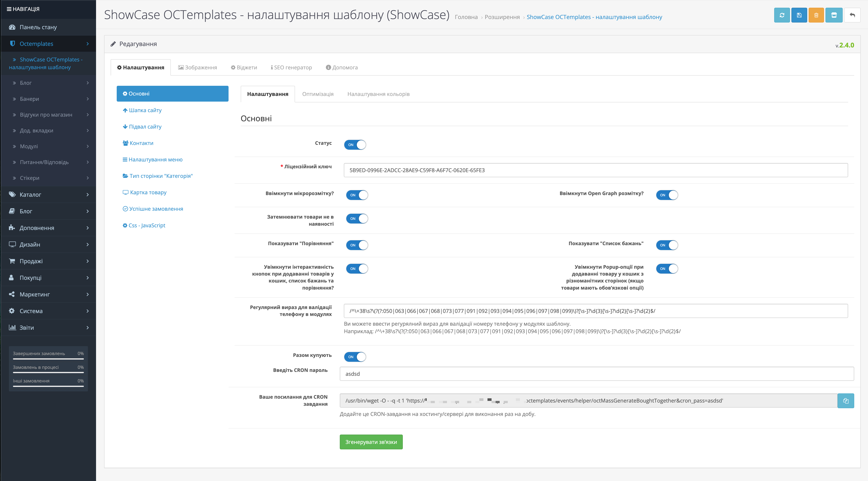Click Інші замовлення progress bar
Viewport: 868px width, 481px height.
pos(48,386)
